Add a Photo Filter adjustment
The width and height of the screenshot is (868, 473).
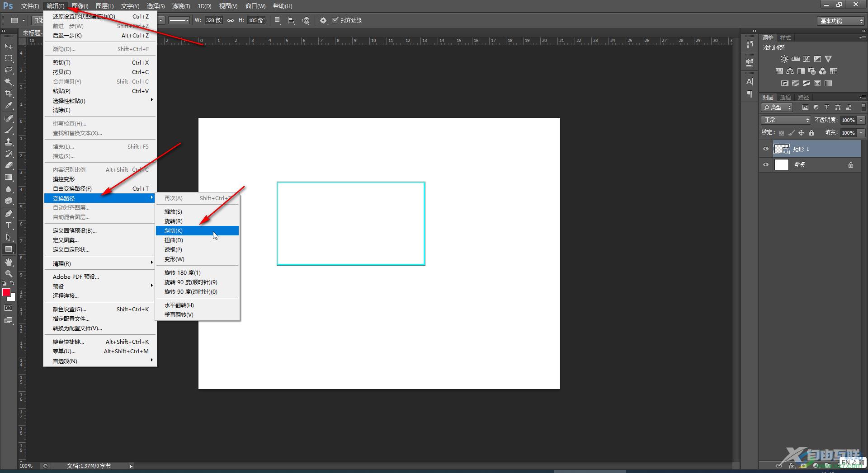(x=811, y=71)
